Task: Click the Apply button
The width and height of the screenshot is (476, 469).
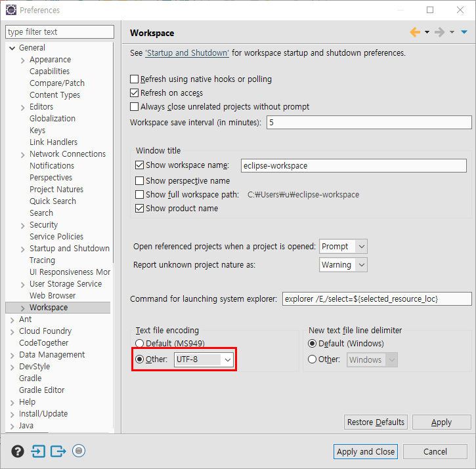Action: [x=441, y=422]
